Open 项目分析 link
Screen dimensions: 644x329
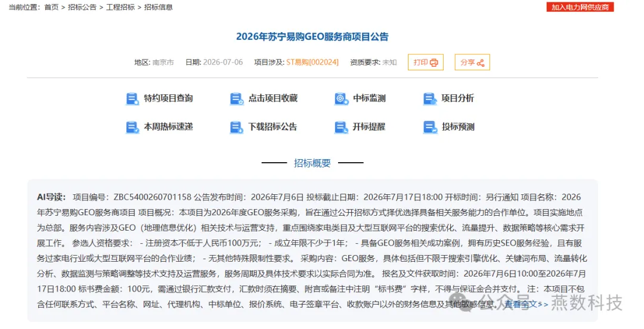coord(457,98)
